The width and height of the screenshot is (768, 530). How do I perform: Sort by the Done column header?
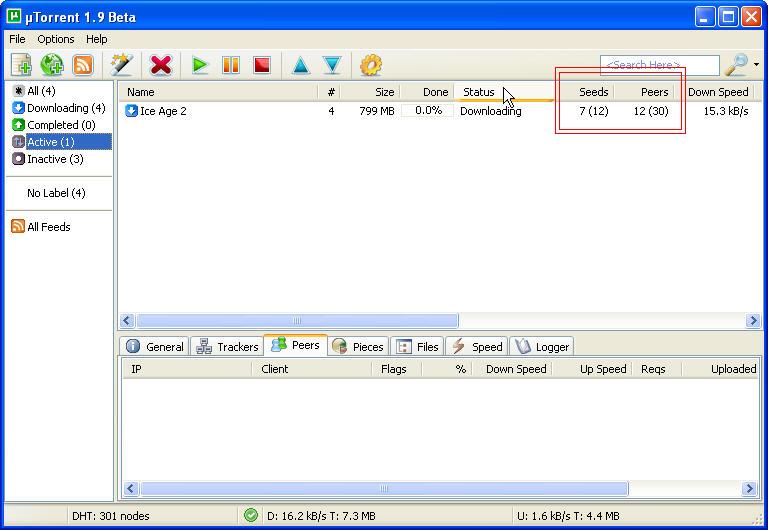point(427,92)
